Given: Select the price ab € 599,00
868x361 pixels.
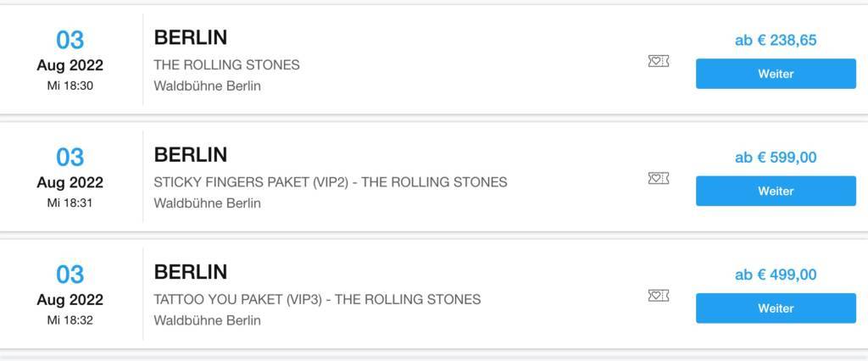Looking at the screenshot, I should (x=776, y=157).
